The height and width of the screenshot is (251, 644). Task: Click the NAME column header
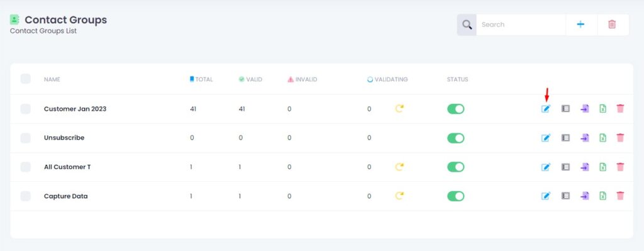coord(52,79)
